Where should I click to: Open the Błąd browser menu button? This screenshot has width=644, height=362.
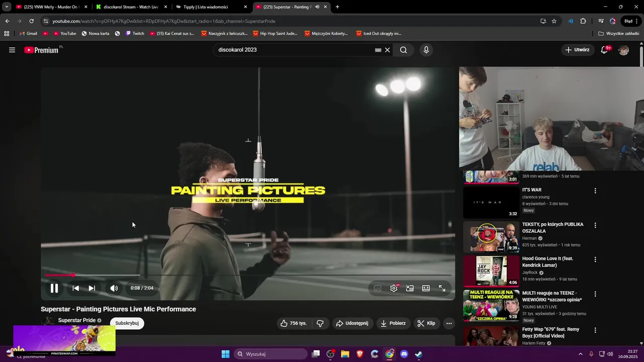[631, 21]
